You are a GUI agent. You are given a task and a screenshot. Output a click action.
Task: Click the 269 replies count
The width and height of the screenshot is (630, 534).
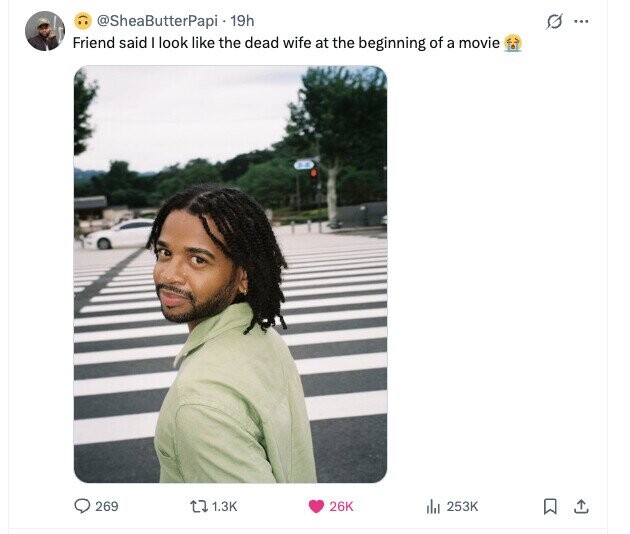coord(106,506)
